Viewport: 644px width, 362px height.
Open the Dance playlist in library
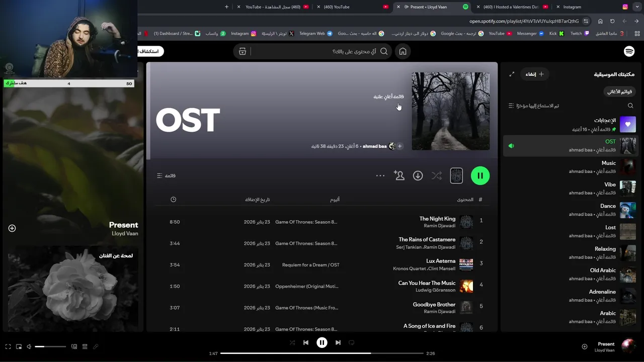pos(570,210)
